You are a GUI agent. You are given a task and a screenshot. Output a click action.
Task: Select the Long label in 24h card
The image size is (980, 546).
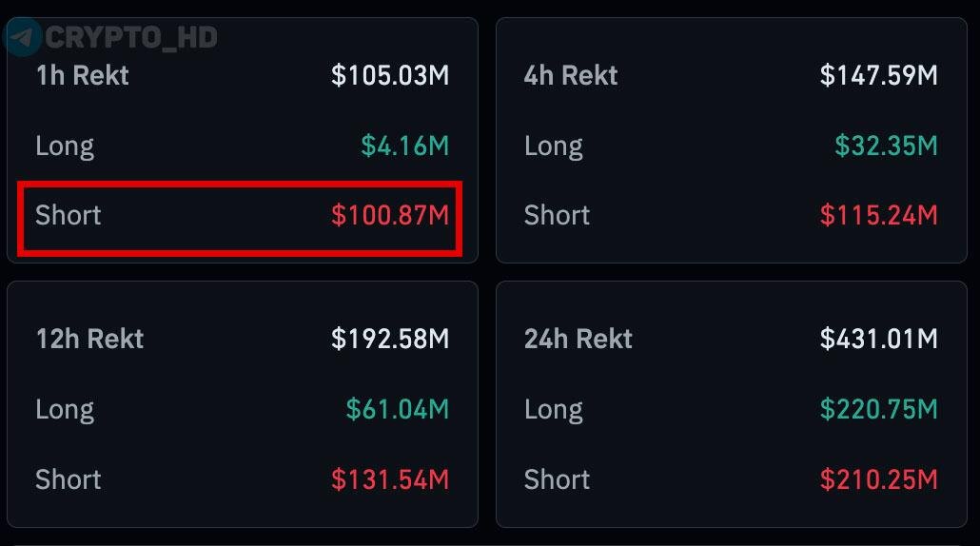pyautogui.click(x=553, y=410)
